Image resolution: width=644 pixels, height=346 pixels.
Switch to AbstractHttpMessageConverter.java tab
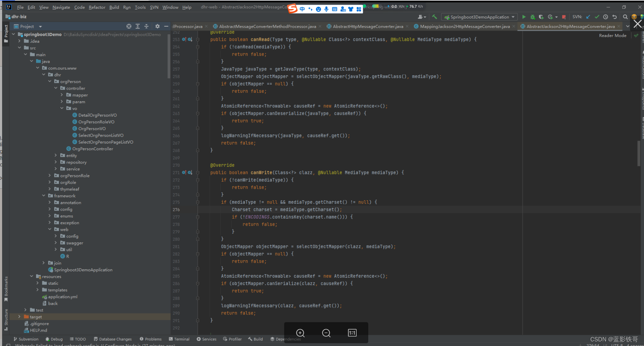pos(368,26)
